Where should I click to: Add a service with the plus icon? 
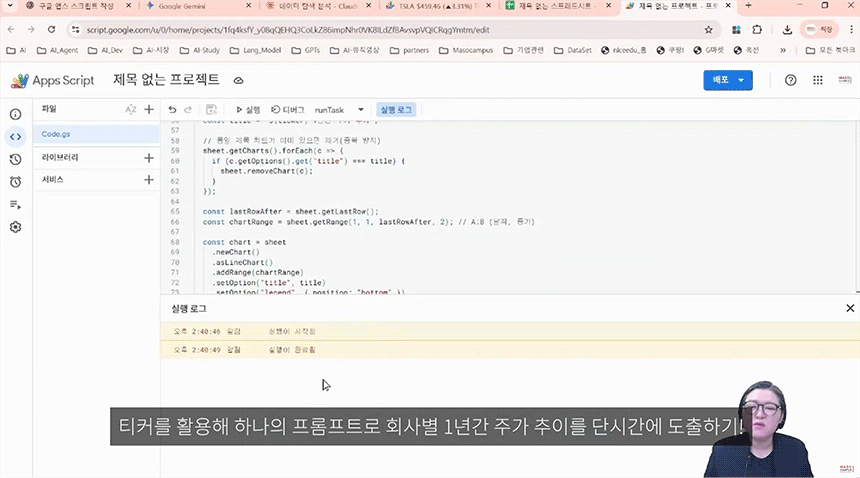tap(149, 180)
